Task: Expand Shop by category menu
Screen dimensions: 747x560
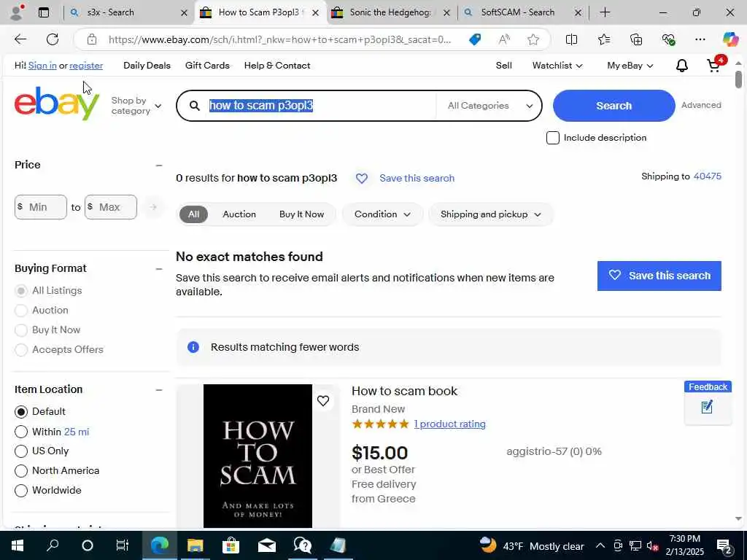Action: click(x=136, y=106)
